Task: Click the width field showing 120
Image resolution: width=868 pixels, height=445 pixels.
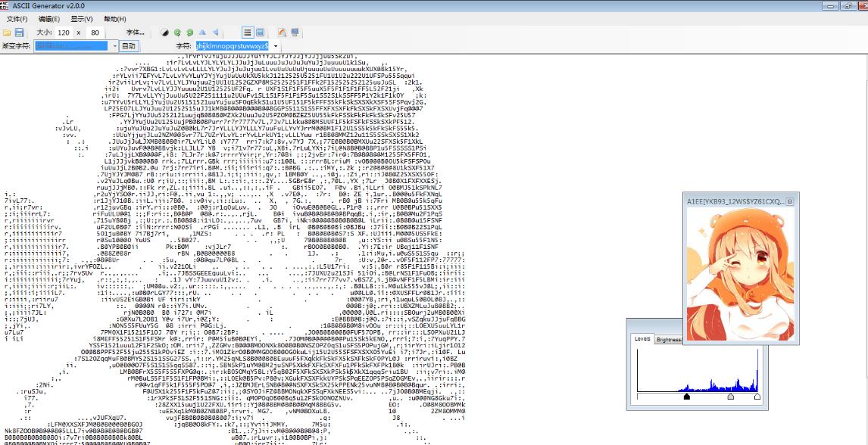Action: pos(64,33)
